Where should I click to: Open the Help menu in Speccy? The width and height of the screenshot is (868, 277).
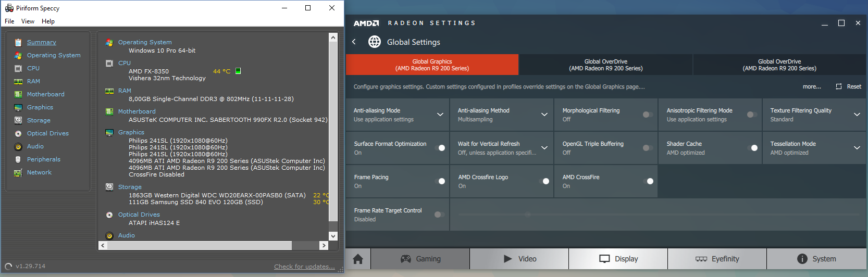48,21
